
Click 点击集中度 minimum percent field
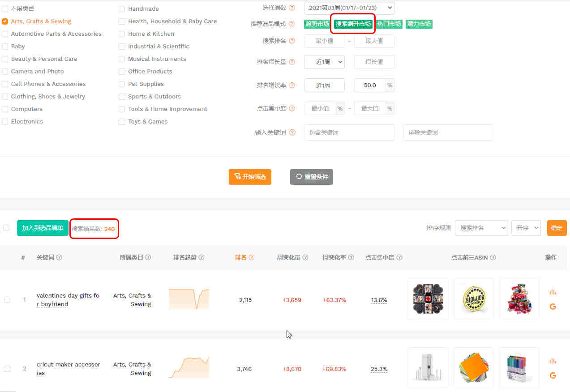click(x=320, y=108)
